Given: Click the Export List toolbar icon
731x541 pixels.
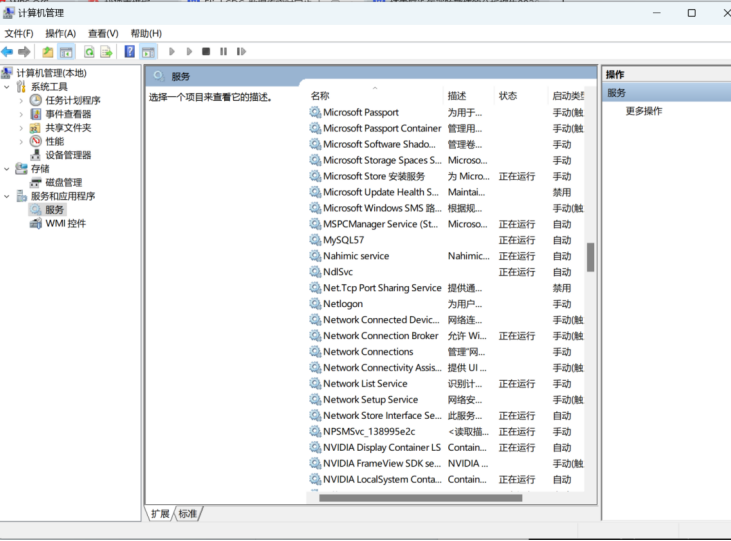Looking at the screenshot, I should point(107,52).
